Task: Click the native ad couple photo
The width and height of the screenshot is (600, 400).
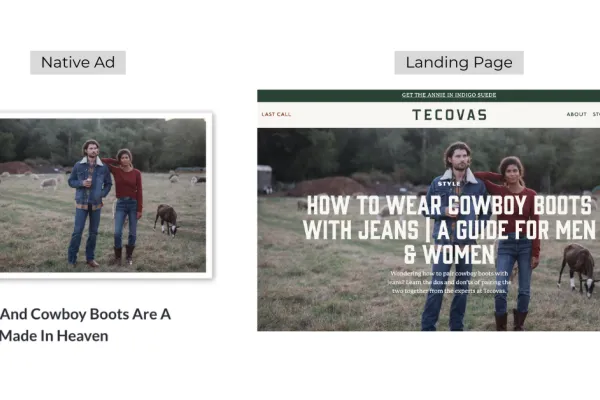Action: [103, 195]
